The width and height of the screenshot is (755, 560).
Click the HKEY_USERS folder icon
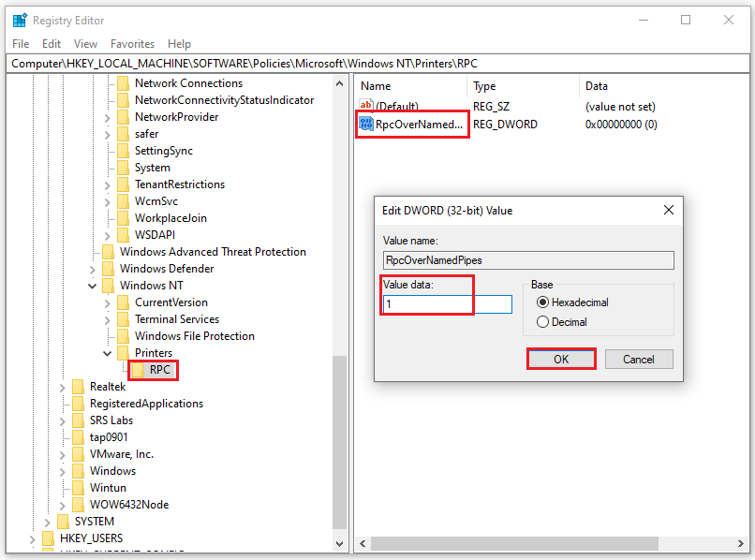tap(48, 538)
